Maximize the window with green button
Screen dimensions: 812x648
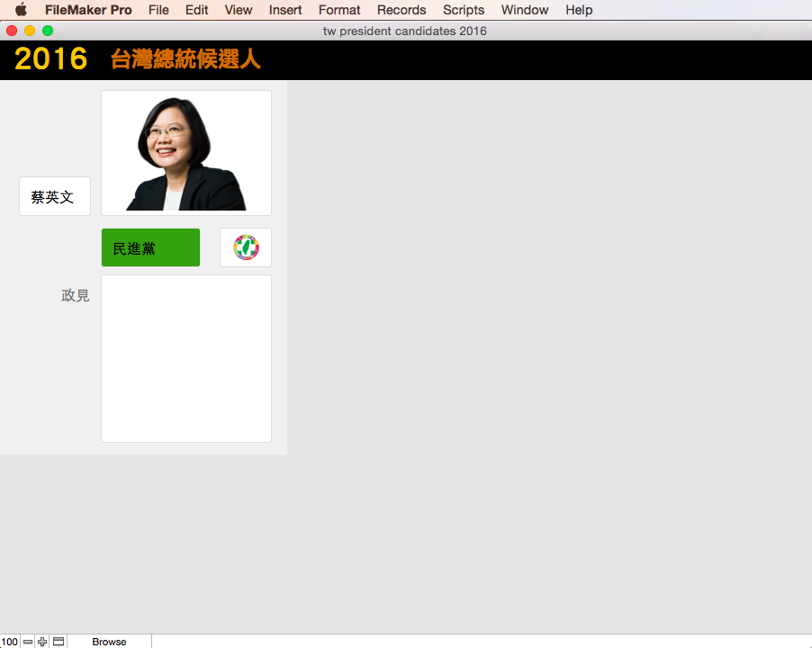click(48, 31)
